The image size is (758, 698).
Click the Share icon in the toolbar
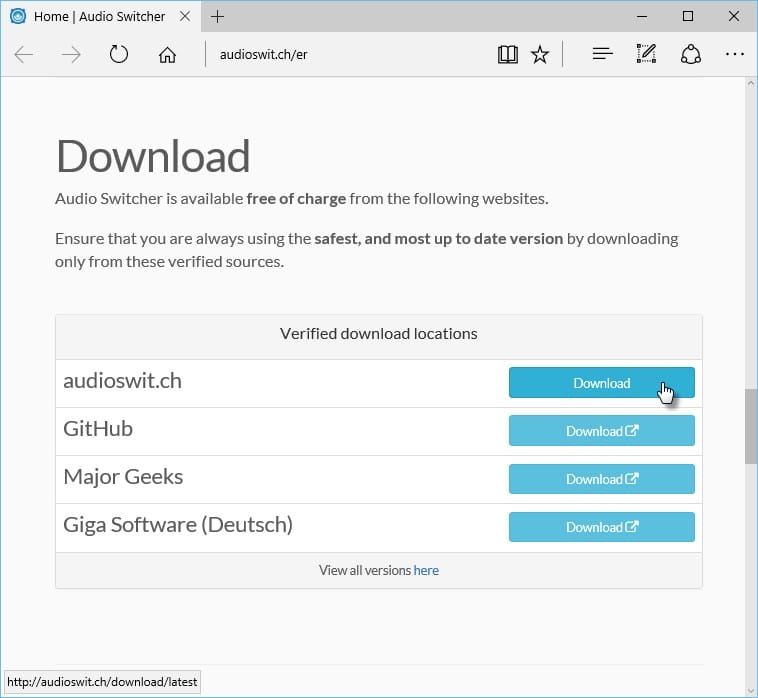click(x=691, y=54)
